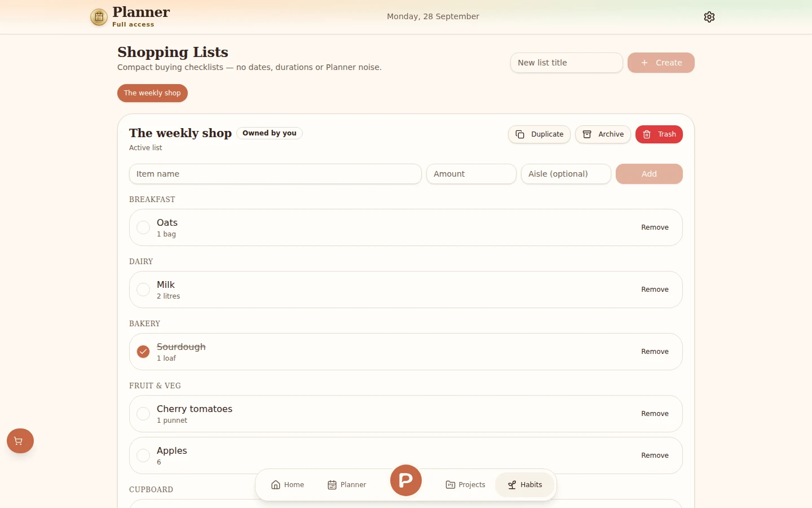
Task: Click the 'Shopping Lists' page heading
Action: pyautogui.click(x=173, y=52)
